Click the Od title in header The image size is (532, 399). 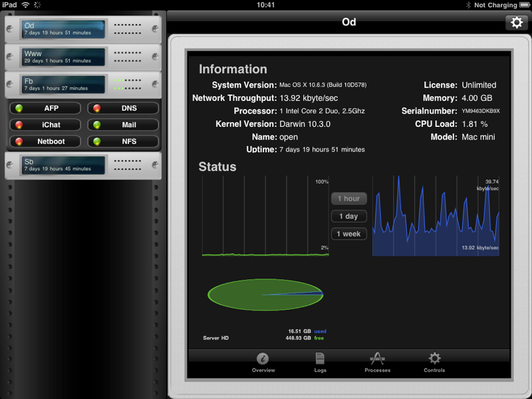click(348, 22)
